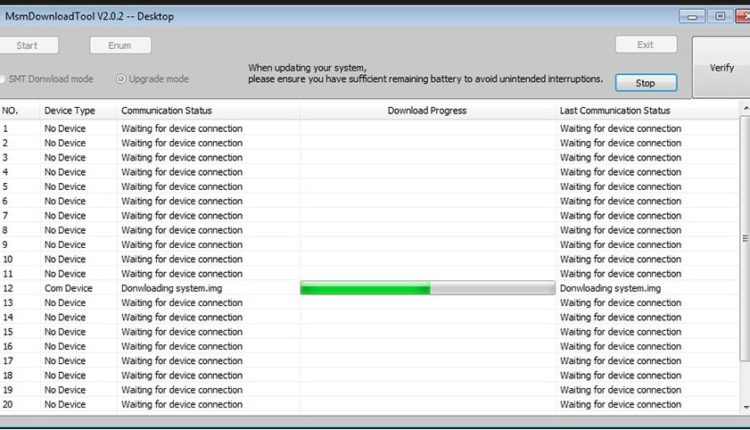750x430 pixels.
Task: Click the vertical scrollbar thumb
Action: pyautogui.click(x=744, y=236)
